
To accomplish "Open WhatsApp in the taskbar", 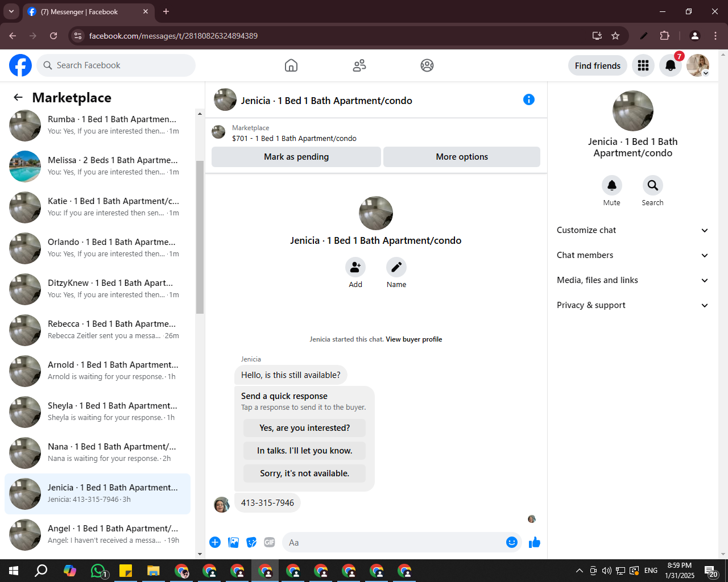I will coord(98,571).
